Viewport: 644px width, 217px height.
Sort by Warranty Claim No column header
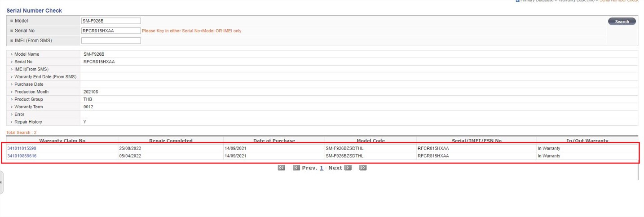coord(62,141)
